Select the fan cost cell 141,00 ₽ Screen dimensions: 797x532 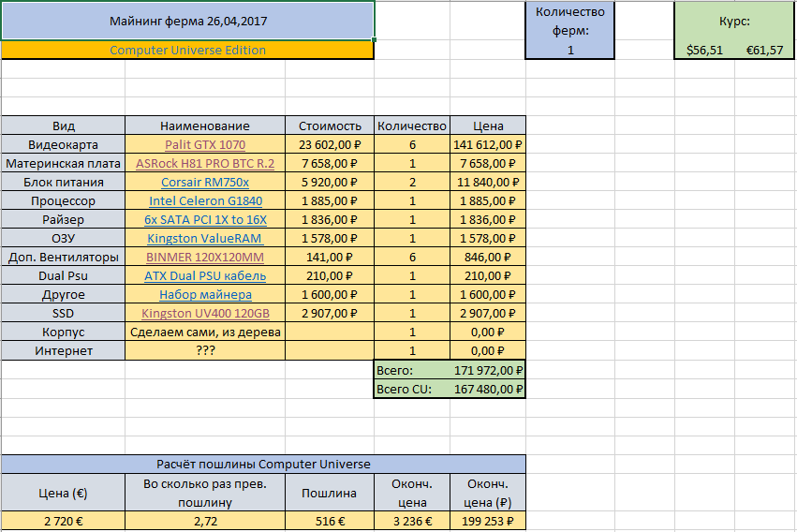[x=330, y=258]
